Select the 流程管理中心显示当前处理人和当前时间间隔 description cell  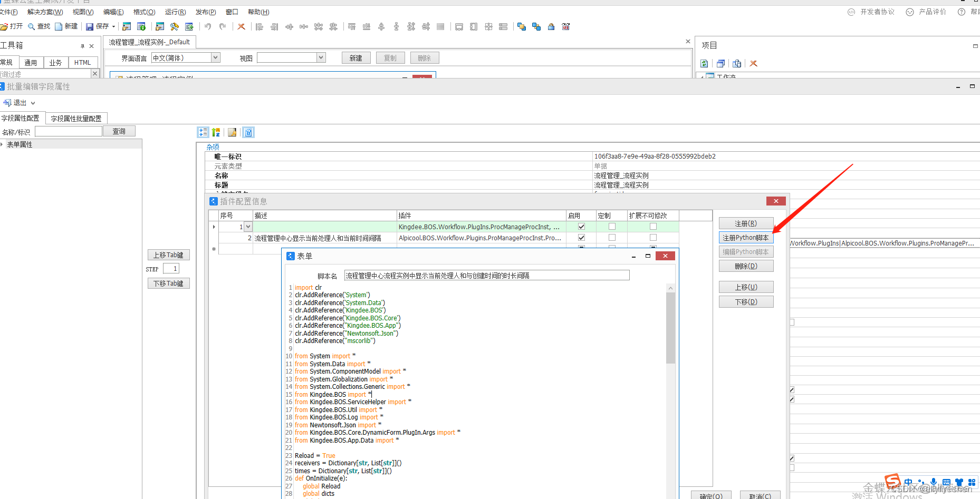point(325,238)
